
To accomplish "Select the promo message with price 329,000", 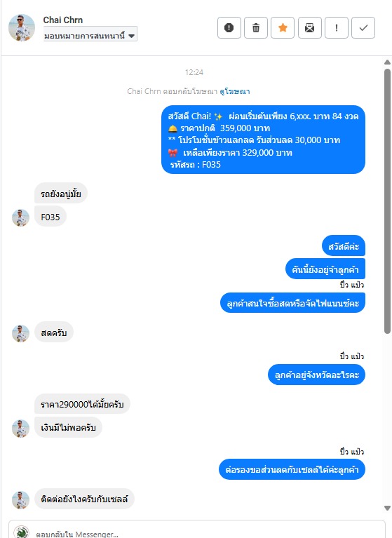I will [263, 140].
